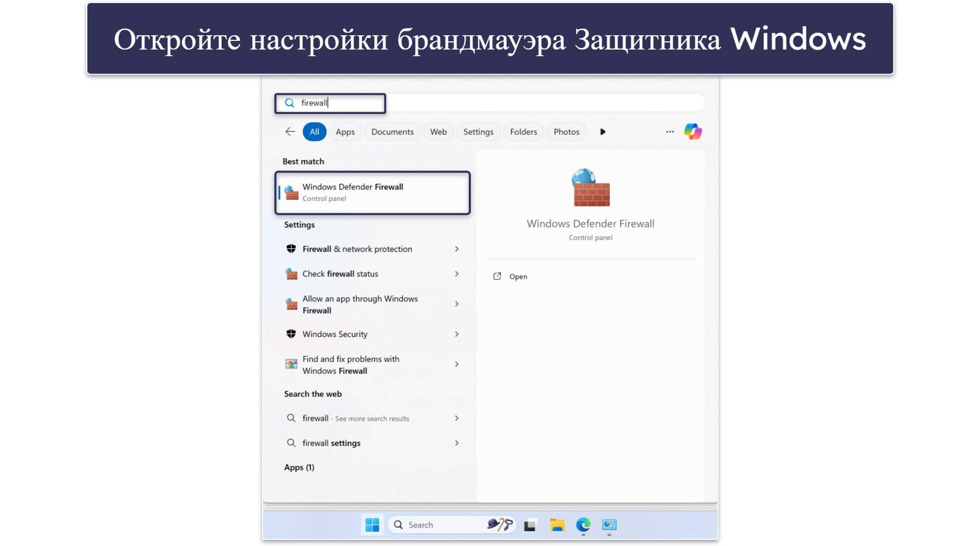Image resolution: width=980 pixels, height=546 pixels.
Task: Click the brick wall icon in Best match
Action: [292, 193]
